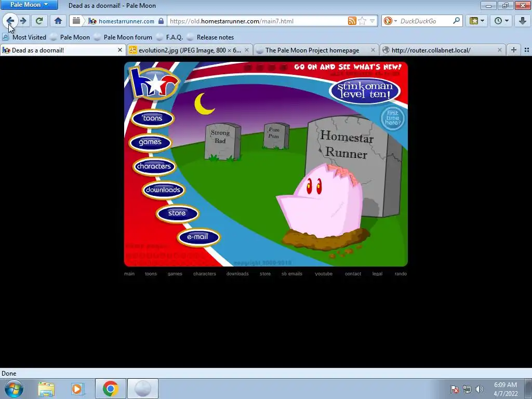Click the games footer link
Screen dimensions: 532x399
tap(175, 274)
